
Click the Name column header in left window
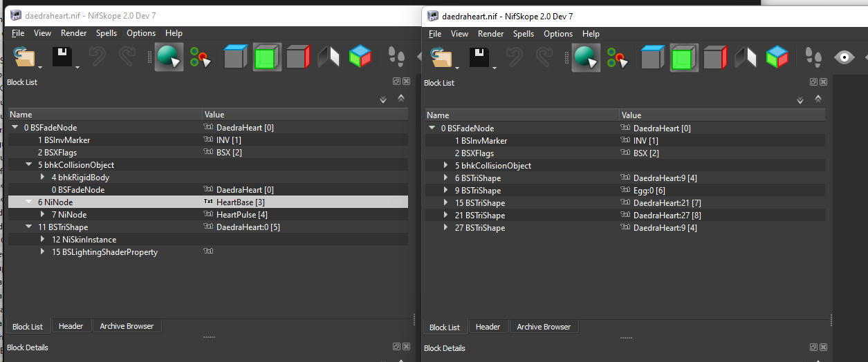click(105, 115)
